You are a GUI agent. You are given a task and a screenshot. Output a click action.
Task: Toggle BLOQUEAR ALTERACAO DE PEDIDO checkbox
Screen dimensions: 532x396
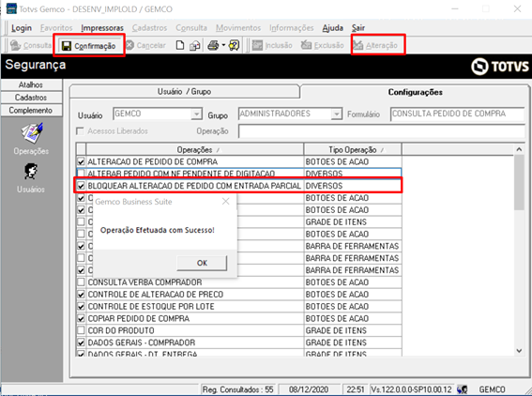coord(81,186)
